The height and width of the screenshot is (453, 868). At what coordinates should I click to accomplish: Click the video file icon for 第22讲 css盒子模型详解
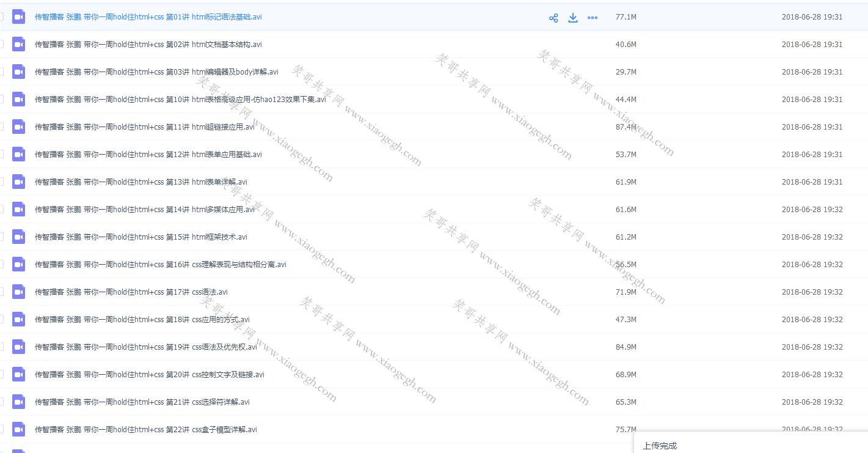coord(19,430)
